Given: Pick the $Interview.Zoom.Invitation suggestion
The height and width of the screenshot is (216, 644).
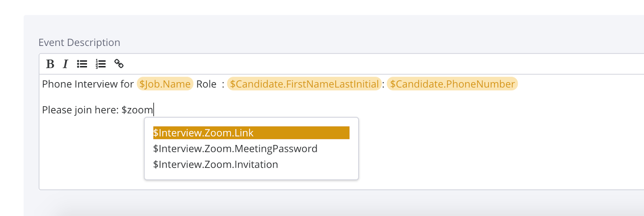Looking at the screenshot, I should pos(215,164).
